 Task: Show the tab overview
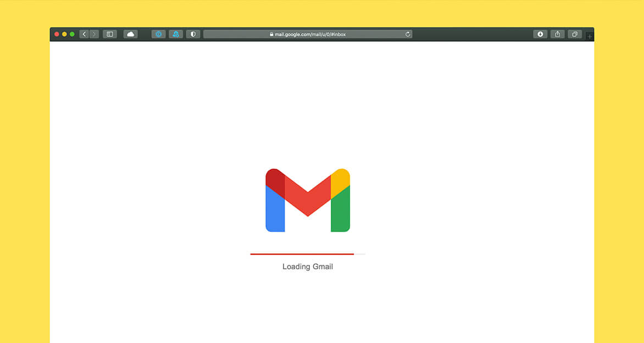click(575, 34)
